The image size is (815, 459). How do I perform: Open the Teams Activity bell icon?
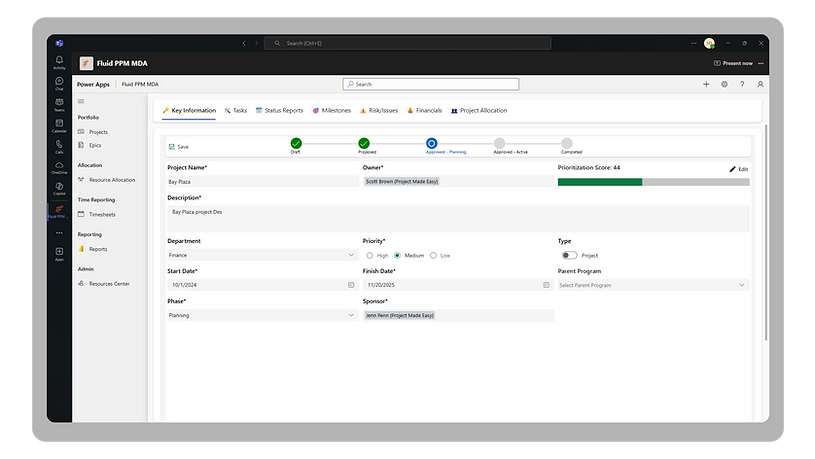pos(59,60)
